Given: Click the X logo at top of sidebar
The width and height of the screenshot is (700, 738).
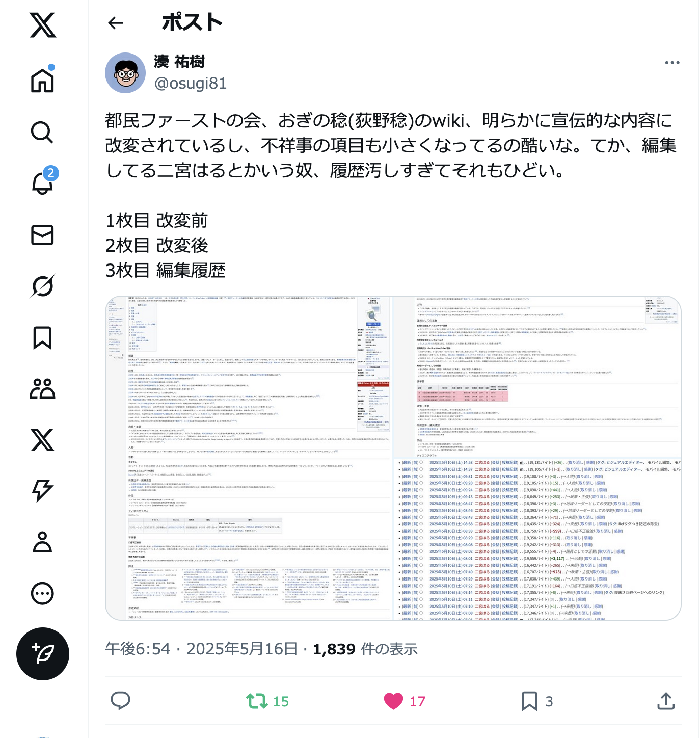Looking at the screenshot, I should click(43, 25).
